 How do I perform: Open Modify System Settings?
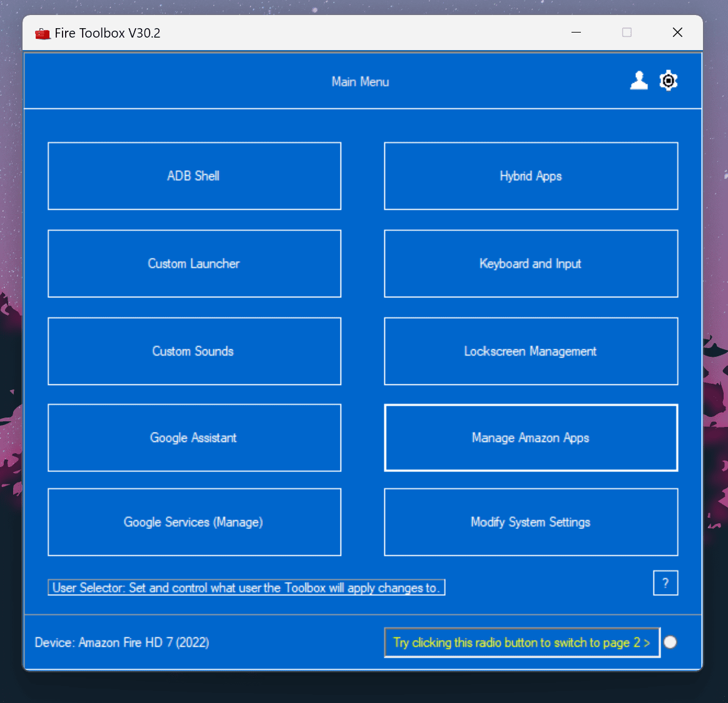click(x=531, y=522)
